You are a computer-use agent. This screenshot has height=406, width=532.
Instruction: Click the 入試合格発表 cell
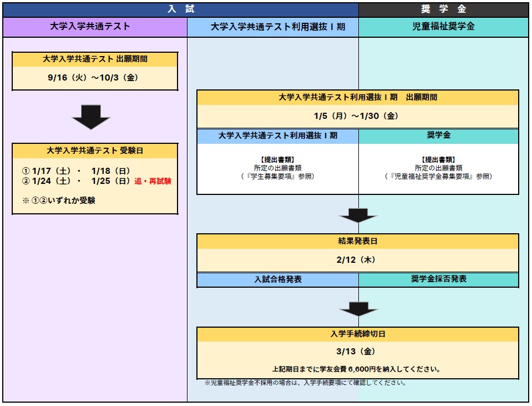[277, 279]
